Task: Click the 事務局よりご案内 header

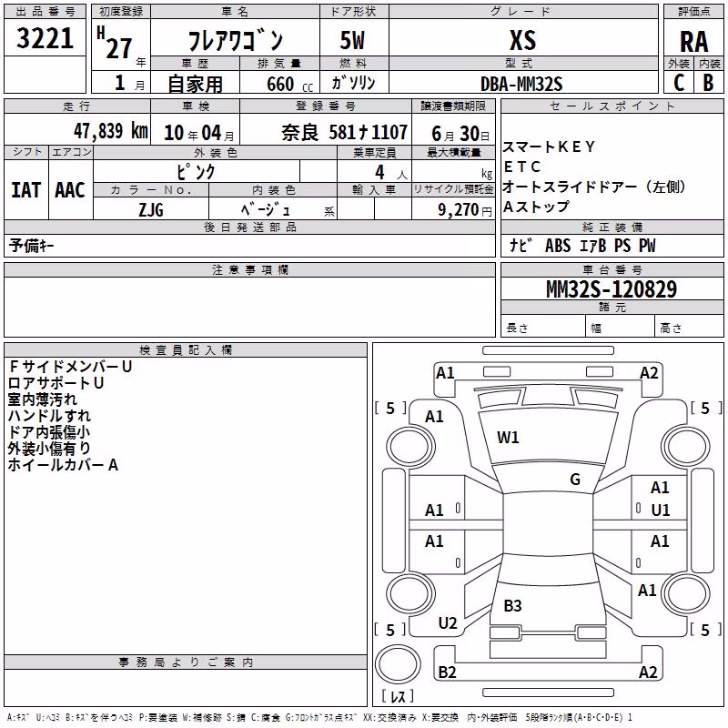Action: tap(186, 662)
